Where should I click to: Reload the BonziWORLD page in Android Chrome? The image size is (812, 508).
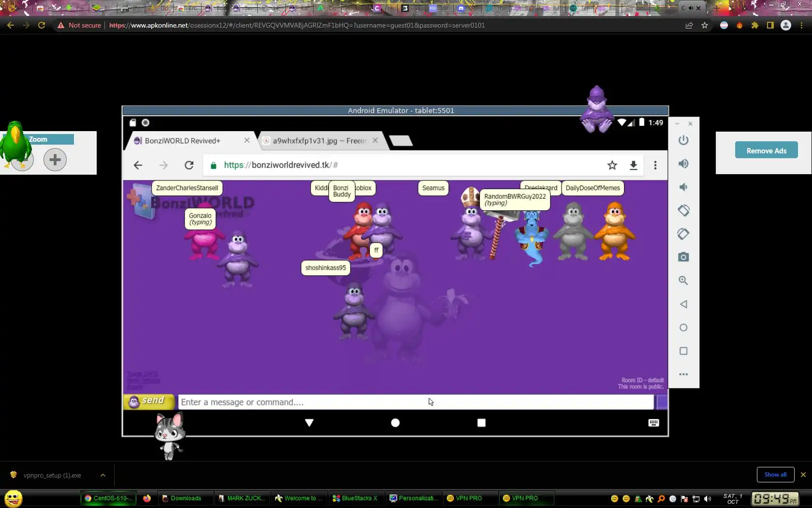tap(189, 165)
